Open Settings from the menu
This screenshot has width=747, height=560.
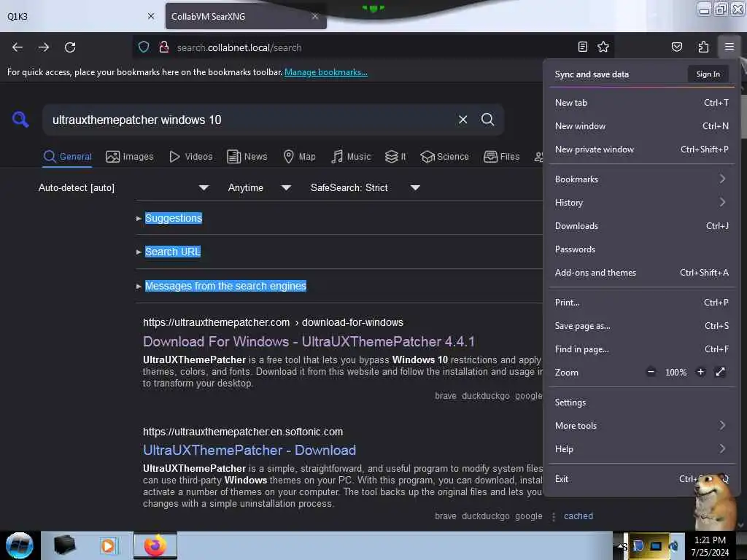640,402
